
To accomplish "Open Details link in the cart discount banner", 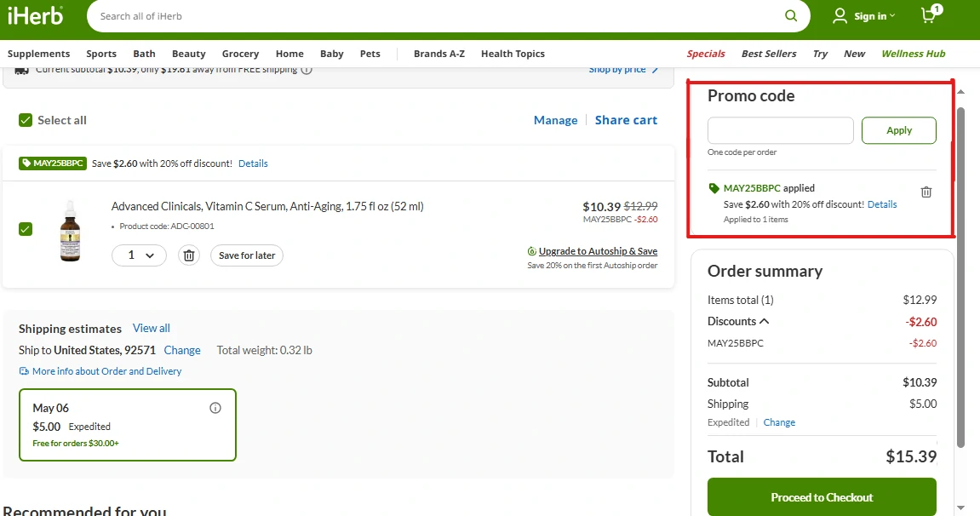I will pyautogui.click(x=253, y=163).
